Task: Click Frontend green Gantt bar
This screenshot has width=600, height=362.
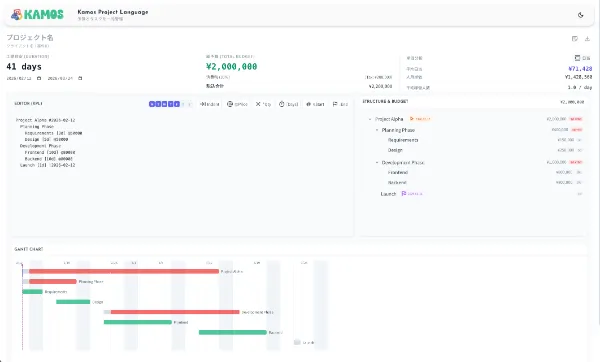Action: [138, 322]
